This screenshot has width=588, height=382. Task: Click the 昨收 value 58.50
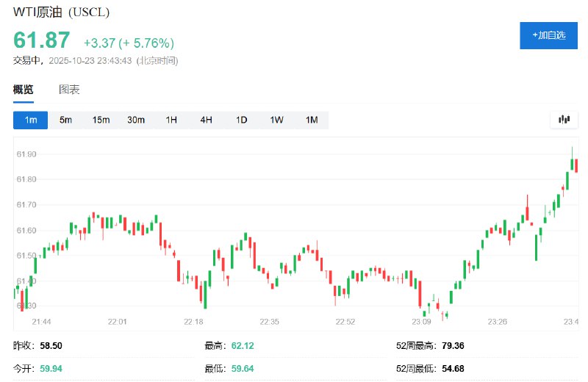51,346
